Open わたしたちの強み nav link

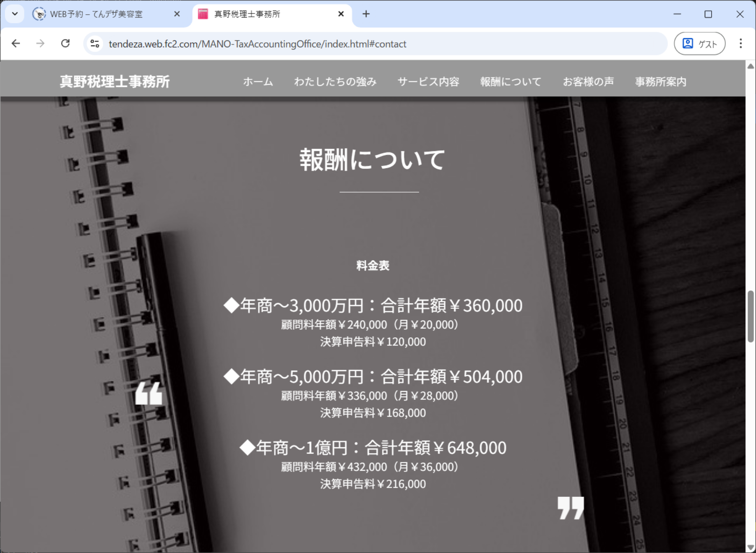tap(335, 82)
